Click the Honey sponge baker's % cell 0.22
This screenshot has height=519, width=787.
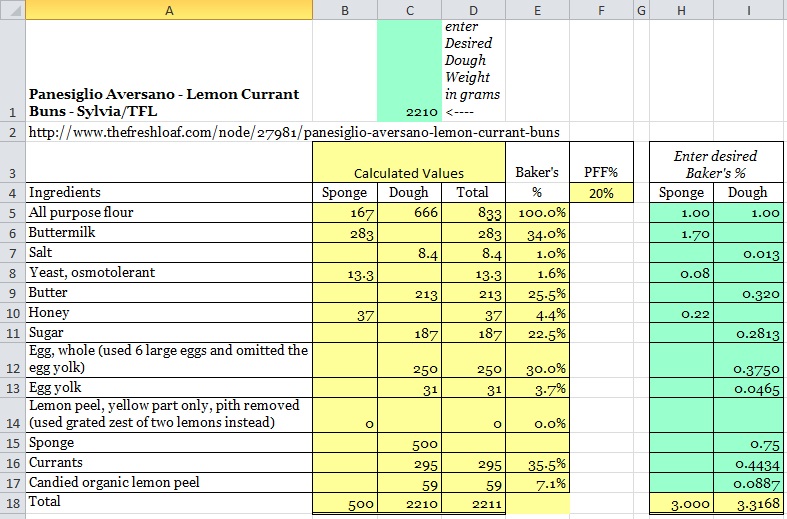[682, 314]
